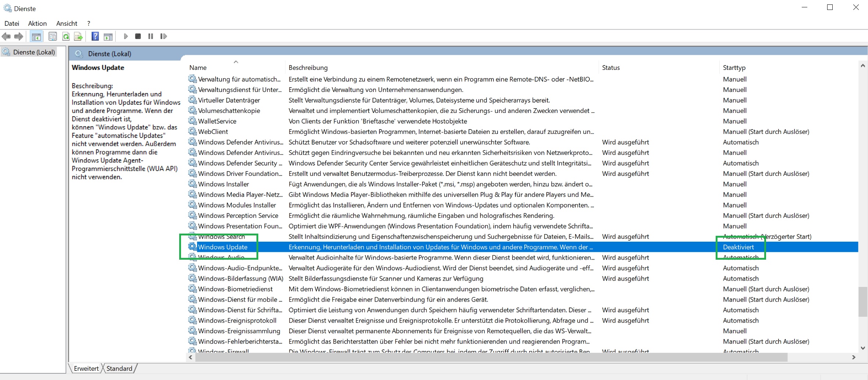Click the description starting with 'Mit dem Windows-Biometriedienst'
This screenshot has height=380, width=868.
[x=442, y=289]
